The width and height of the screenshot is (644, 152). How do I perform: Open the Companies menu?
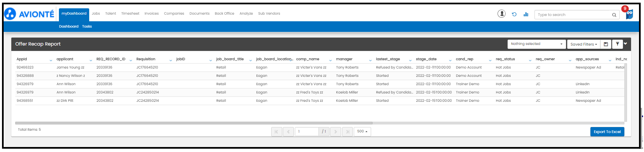coord(174,14)
